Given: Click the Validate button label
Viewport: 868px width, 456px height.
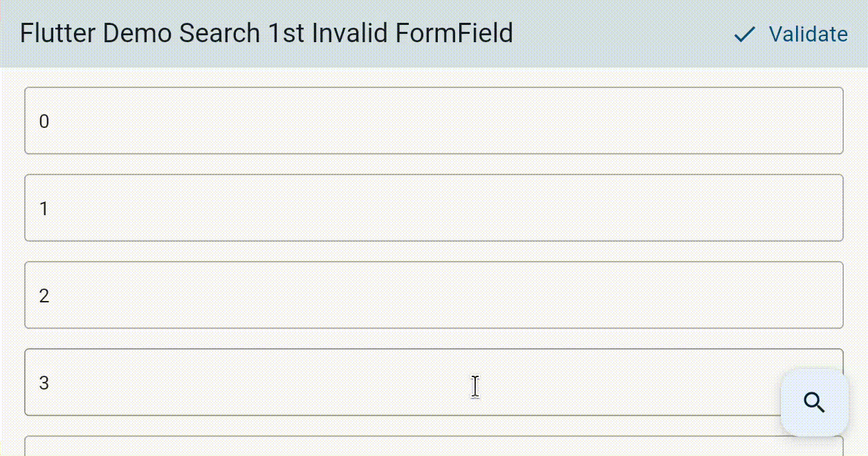Looking at the screenshot, I should coord(808,34).
